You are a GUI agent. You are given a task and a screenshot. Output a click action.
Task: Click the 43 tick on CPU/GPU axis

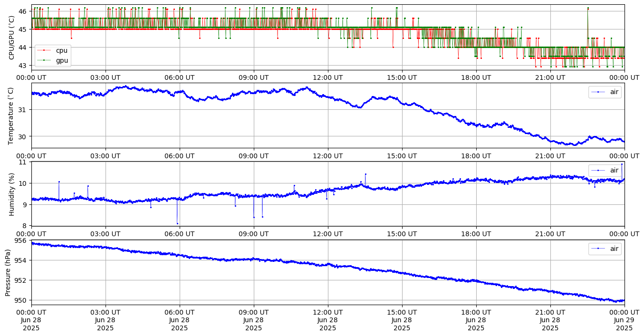[x=23, y=65]
